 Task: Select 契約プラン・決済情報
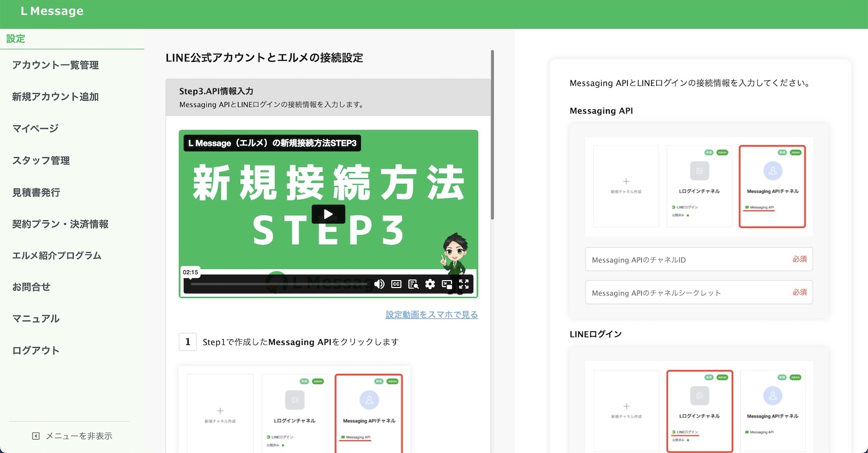pos(60,224)
